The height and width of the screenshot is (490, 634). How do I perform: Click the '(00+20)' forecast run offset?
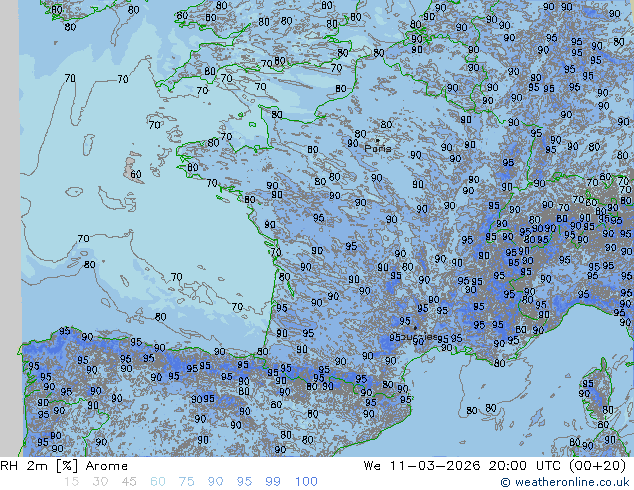click(597, 465)
